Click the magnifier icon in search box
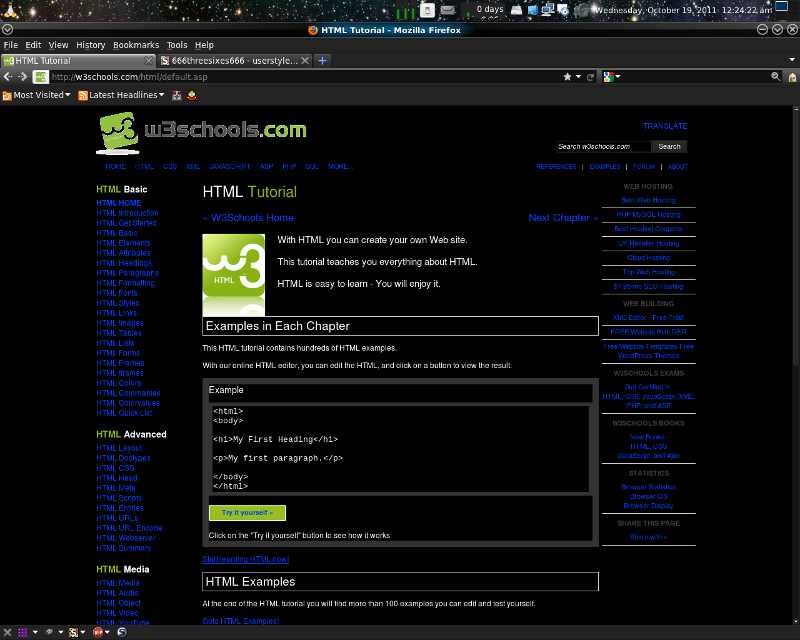 point(776,77)
